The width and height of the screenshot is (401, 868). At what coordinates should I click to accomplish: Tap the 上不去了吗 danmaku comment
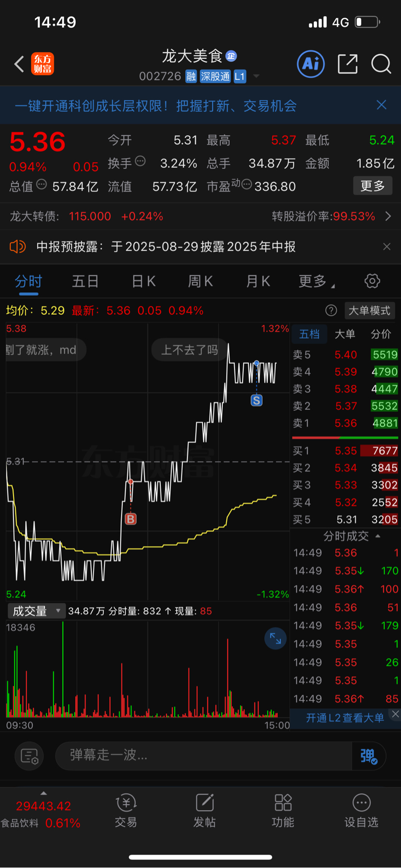click(190, 350)
